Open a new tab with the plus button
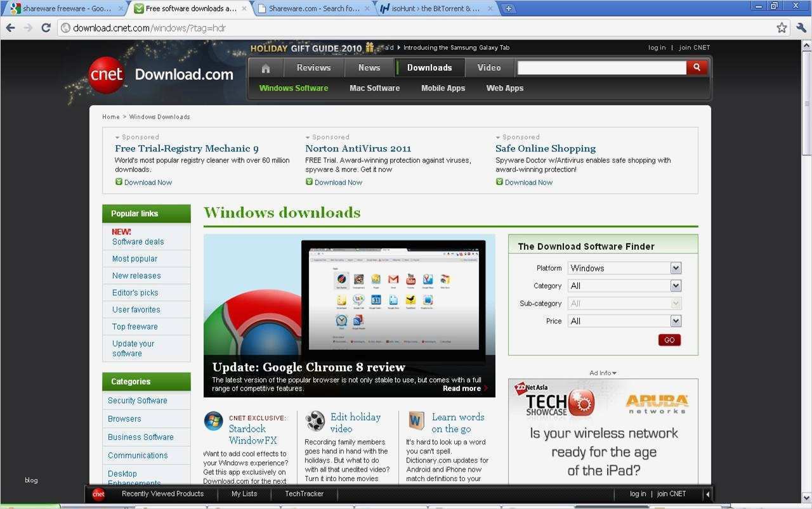 pyautogui.click(x=508, y=9)
